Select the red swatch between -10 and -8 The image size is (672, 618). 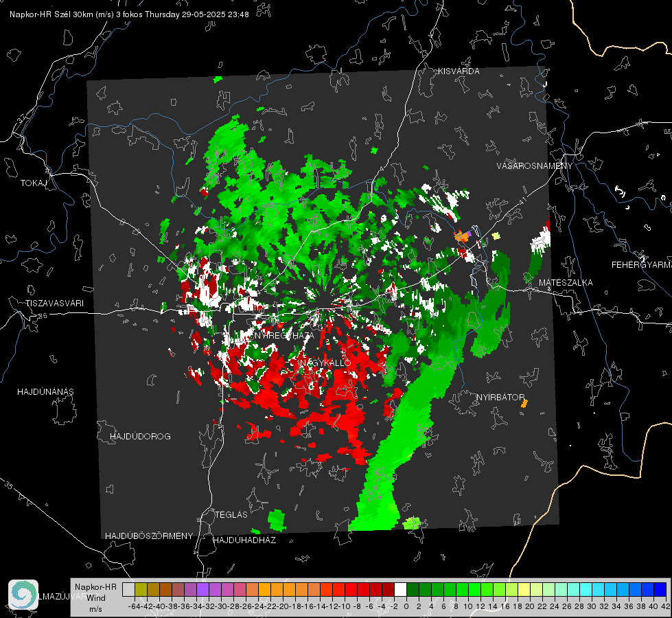(351, 589)
